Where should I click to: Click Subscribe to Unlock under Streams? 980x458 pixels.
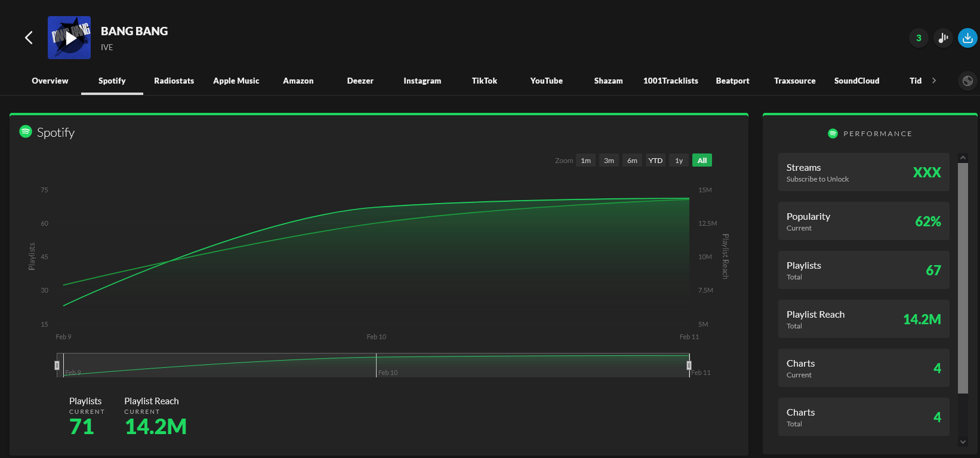[x=817, y=179]
